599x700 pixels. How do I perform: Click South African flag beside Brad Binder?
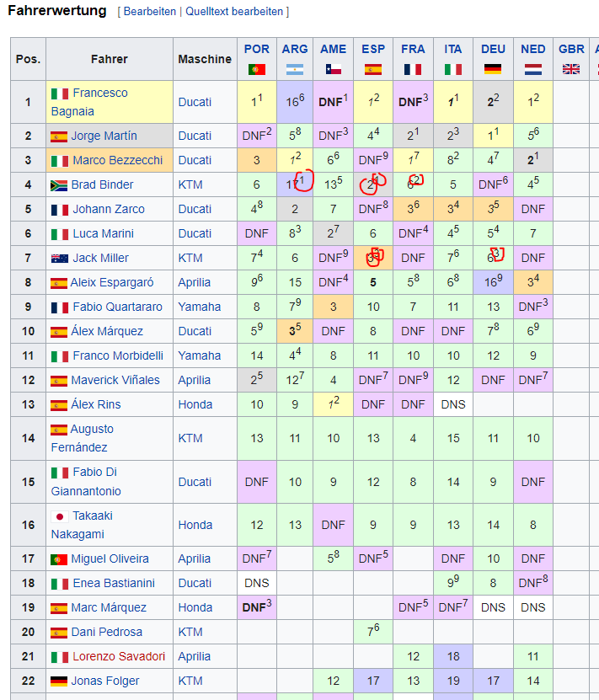pyautogui.click(x=59, y=185)
